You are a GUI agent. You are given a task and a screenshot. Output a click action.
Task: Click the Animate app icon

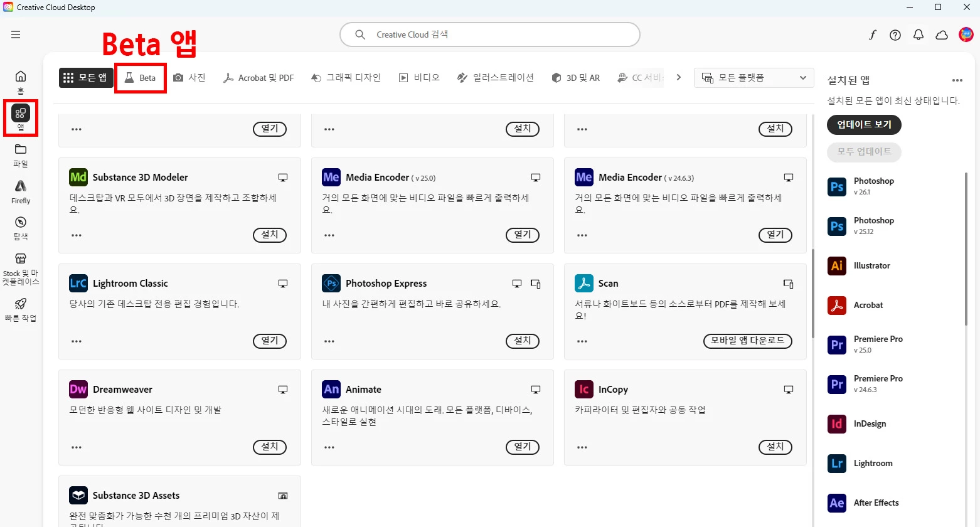tap(331, 389)
